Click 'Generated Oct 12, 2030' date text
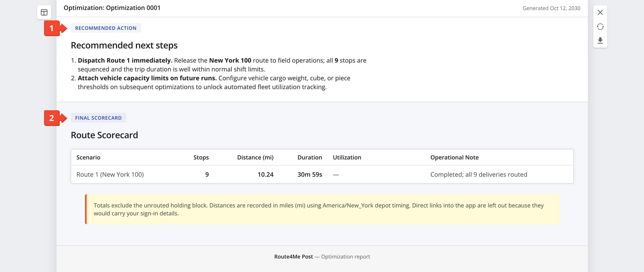Image resolution: width=644 pixels, height=272 pixels. [x=551, y=8]
